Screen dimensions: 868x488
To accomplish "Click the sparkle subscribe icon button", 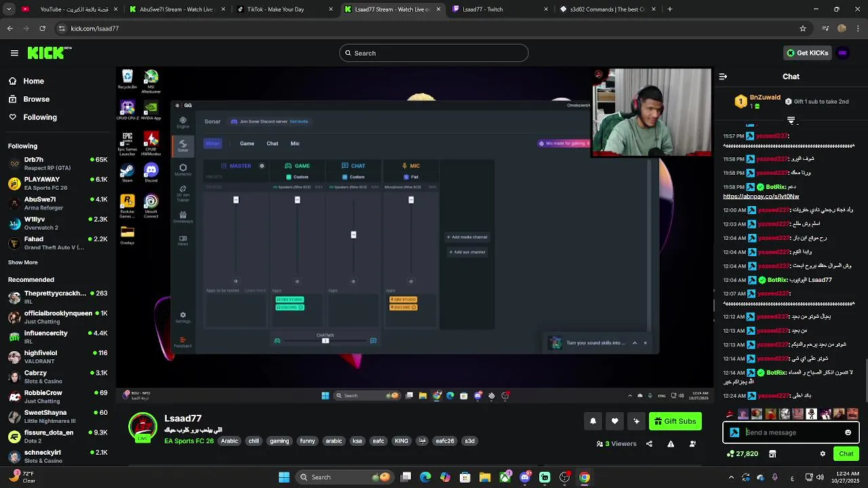I will click(636, 421).
